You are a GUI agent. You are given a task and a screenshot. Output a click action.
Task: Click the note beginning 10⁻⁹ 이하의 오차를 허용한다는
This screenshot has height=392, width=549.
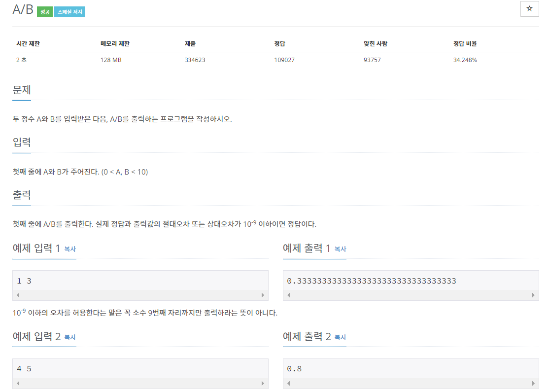145,313
